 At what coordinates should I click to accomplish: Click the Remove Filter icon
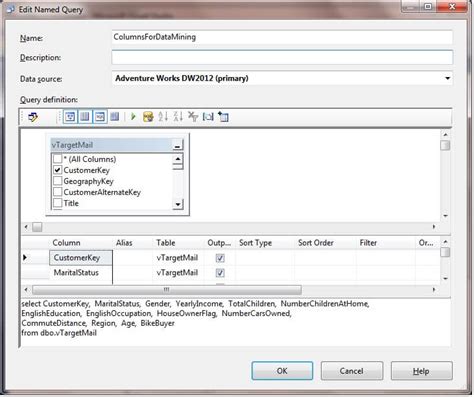pos(193,117)
